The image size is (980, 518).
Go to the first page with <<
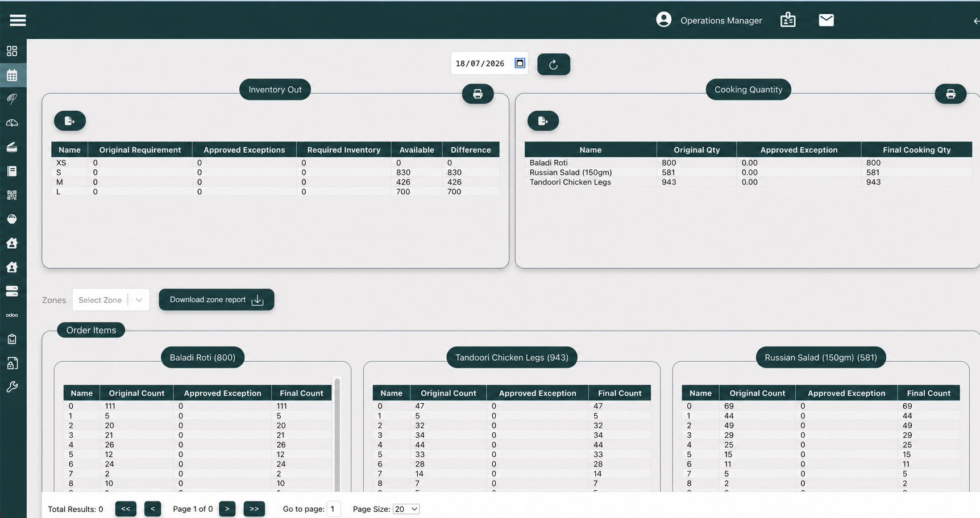tap(126, 509)
